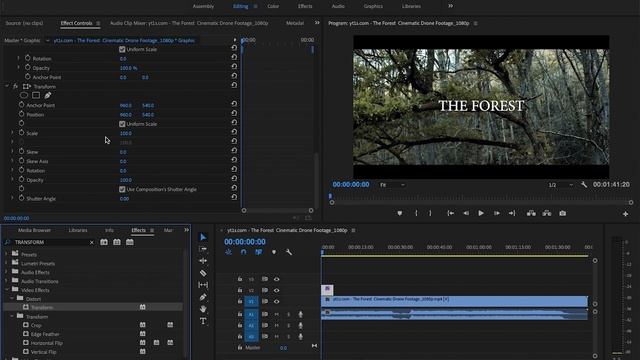Expand the Scale parameter
640x360 pixels.
click(12, 133)
